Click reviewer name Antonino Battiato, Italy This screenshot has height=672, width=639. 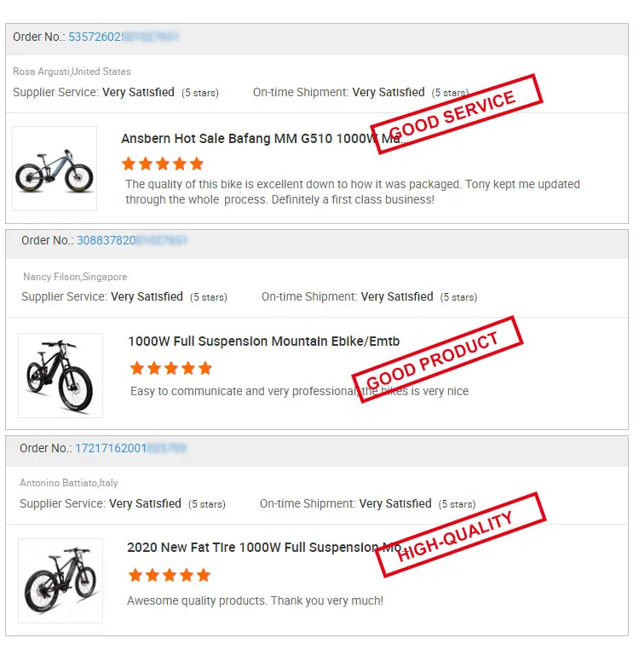point(69,483)
